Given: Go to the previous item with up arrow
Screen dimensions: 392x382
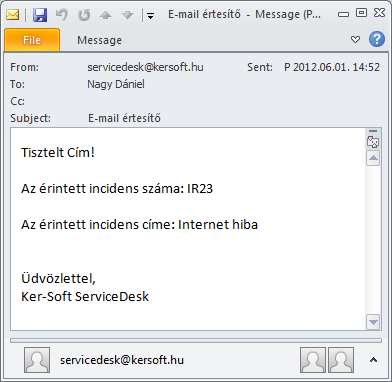Looking at the screenshot, I should [106, 15].
